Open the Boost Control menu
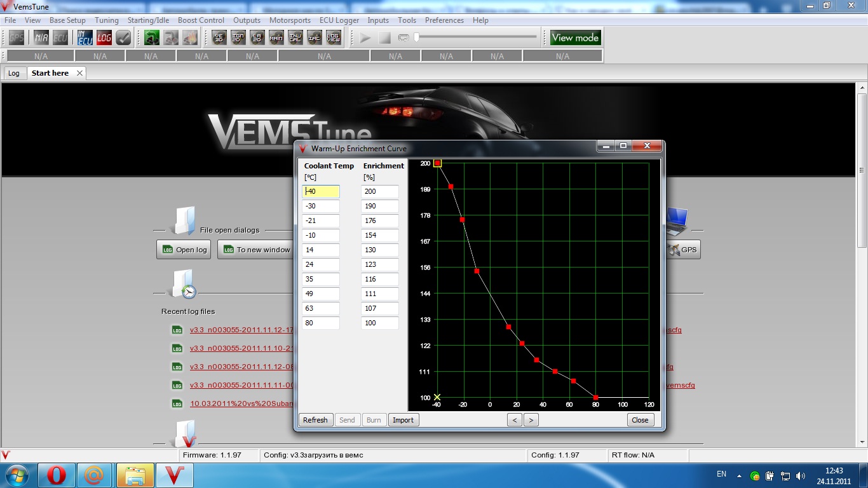The width and height of the screenshot is (868, 488). (201, 20)
